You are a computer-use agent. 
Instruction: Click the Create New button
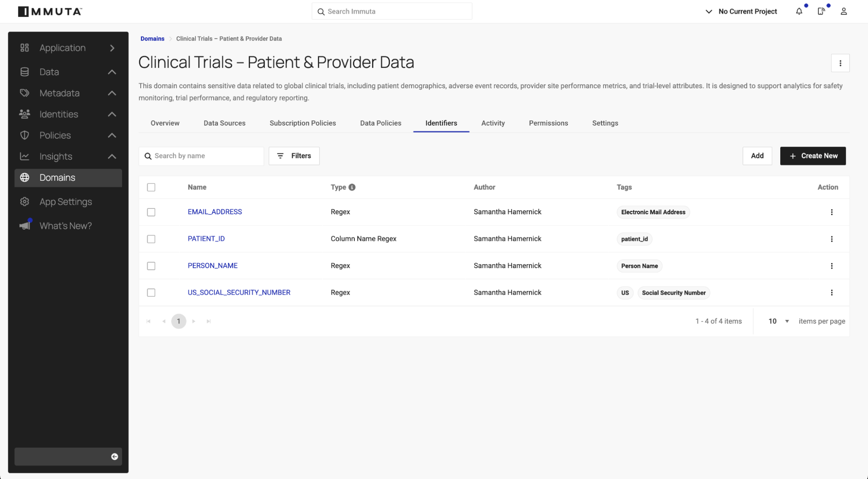[813, 156]
